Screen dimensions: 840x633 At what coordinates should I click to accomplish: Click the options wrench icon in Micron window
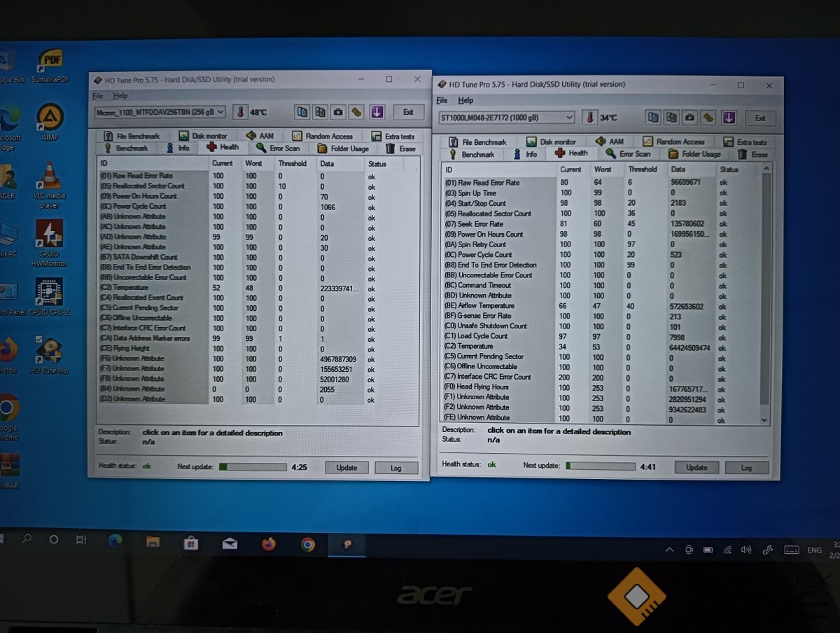pos(356,112)
